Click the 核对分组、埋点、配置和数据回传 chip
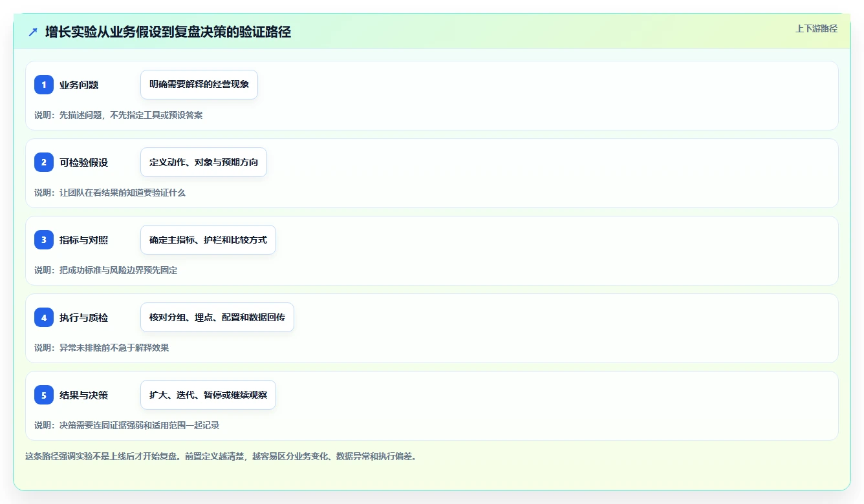 (x=217, y=317)
